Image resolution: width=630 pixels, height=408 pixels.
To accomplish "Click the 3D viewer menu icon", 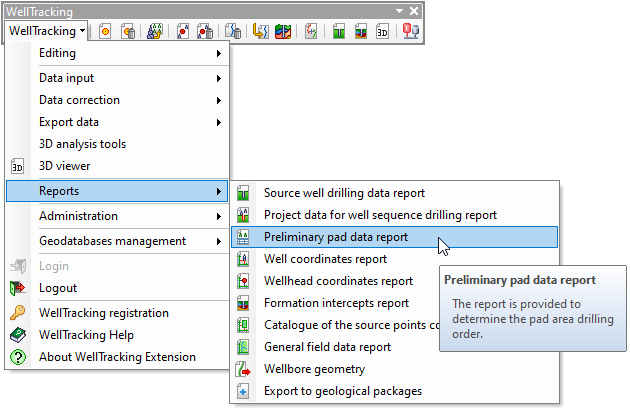I will coord(17,166).
